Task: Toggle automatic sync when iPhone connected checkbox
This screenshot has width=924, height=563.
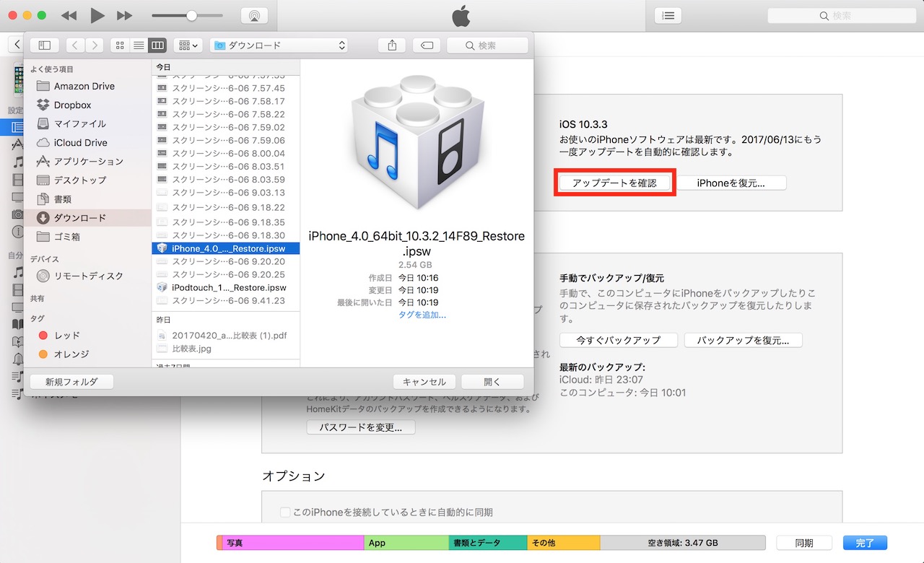Action: pyautogui.click(x=285, y=512)
